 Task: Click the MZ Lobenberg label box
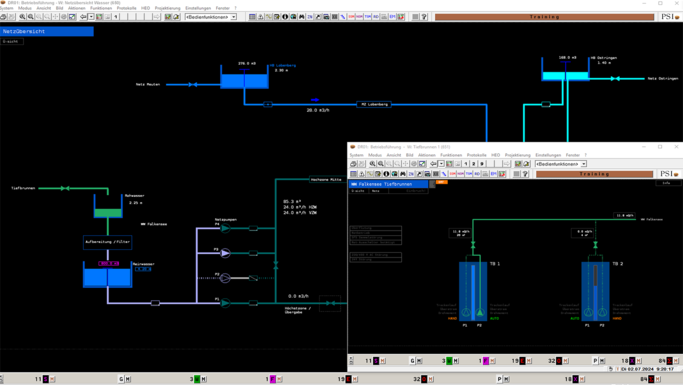[374, 105]
